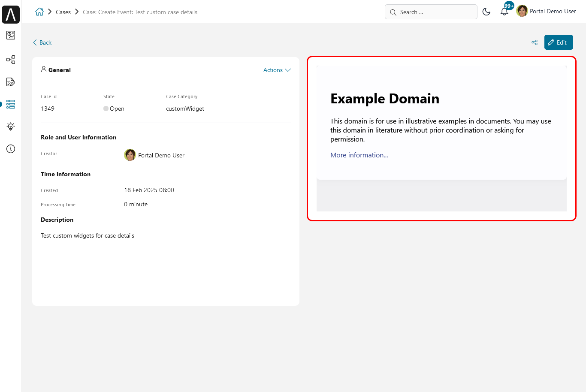This screenshot has height=392, width=586.
Task: Go to home via breadcrumb house icon
Action: coord(39,12)
